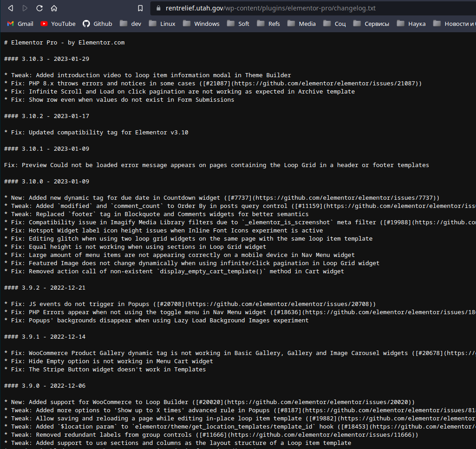Click the '#### 3.10.0 - 2023-01-09' version line

click(47, 182)
